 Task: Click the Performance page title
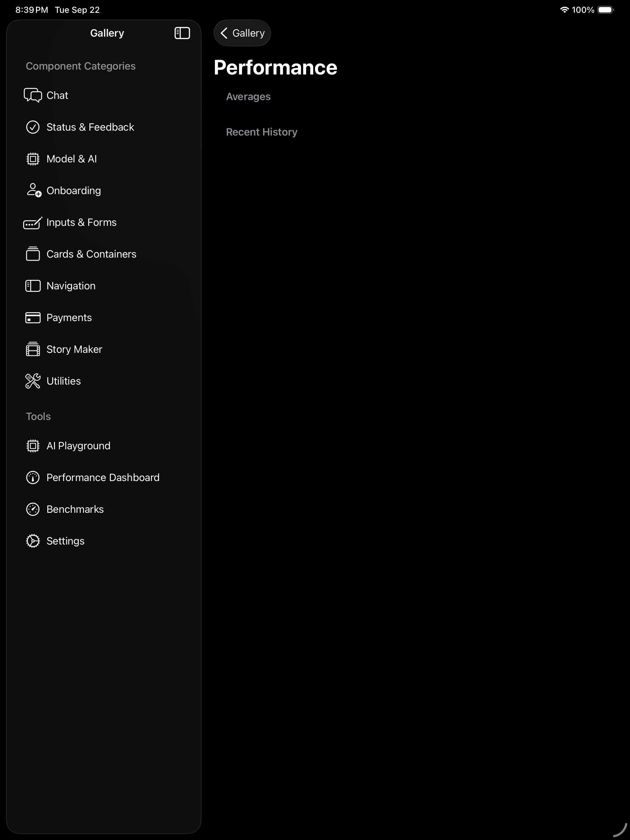[x=275, y=67]
